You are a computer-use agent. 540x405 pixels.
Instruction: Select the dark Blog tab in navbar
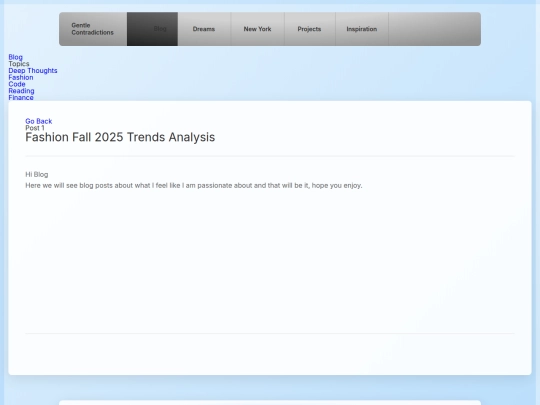coord(153,29)
